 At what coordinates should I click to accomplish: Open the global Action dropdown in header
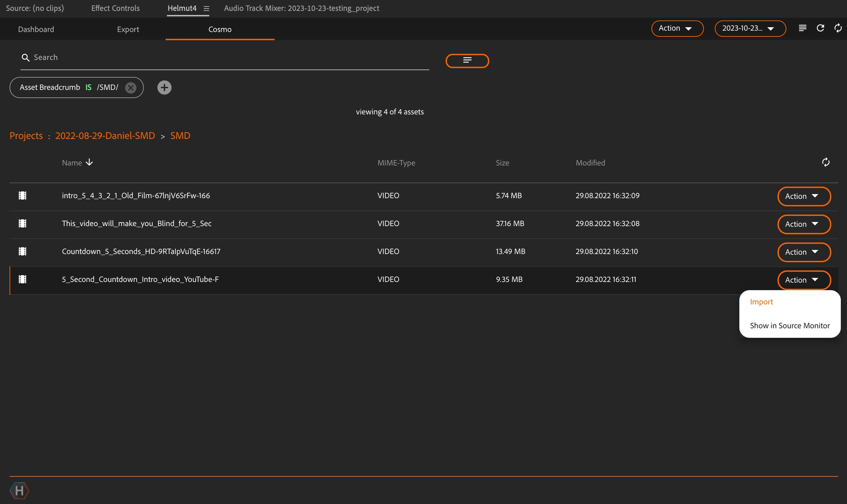[x=677, y=28]
